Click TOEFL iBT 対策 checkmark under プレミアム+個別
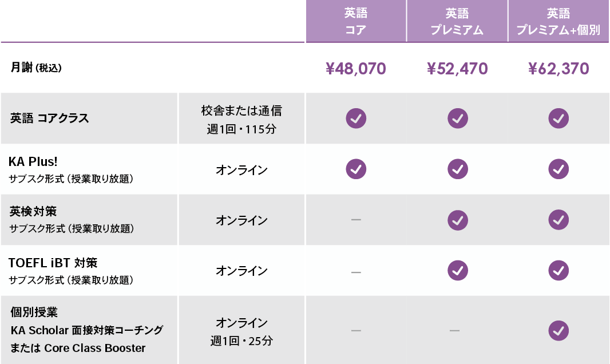 [x=558, y=270]
